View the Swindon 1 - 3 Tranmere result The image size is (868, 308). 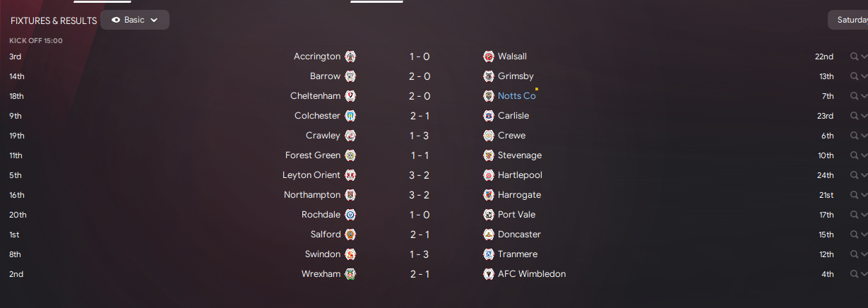click(420, 254)
